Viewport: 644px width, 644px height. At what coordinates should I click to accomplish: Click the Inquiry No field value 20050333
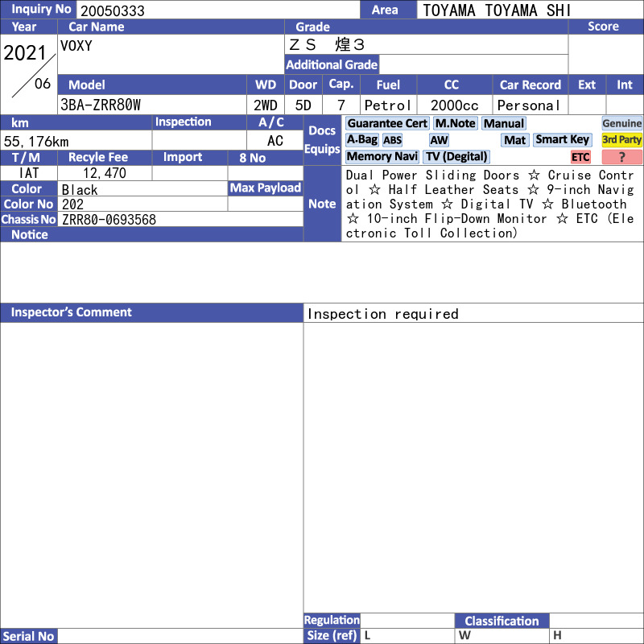tap(112, 10)
